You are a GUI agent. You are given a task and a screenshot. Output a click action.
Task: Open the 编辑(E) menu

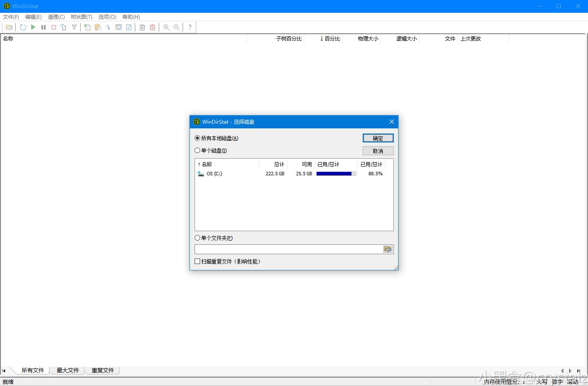tap(33, 17)
